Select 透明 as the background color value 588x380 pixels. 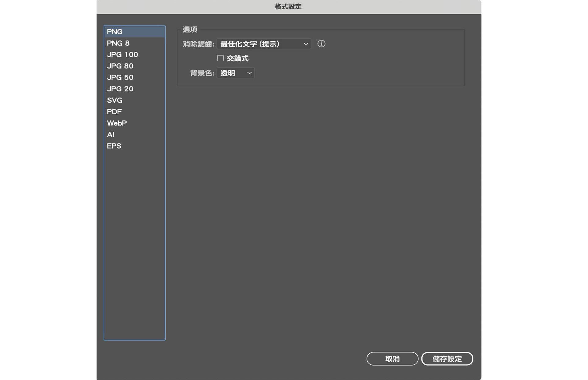click(x=228, y=73)
